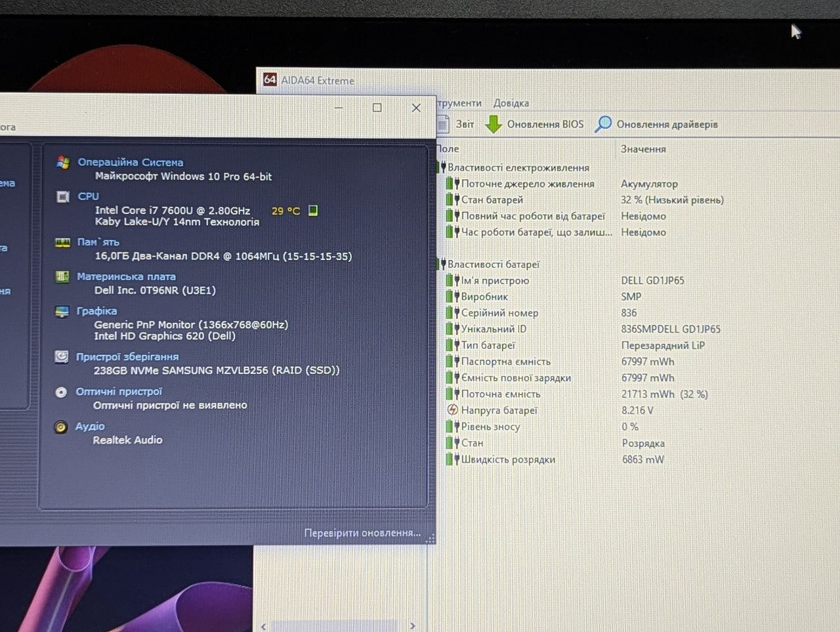
Task: Click the 6863 mW discharge rate value
Action: point(643,459)
